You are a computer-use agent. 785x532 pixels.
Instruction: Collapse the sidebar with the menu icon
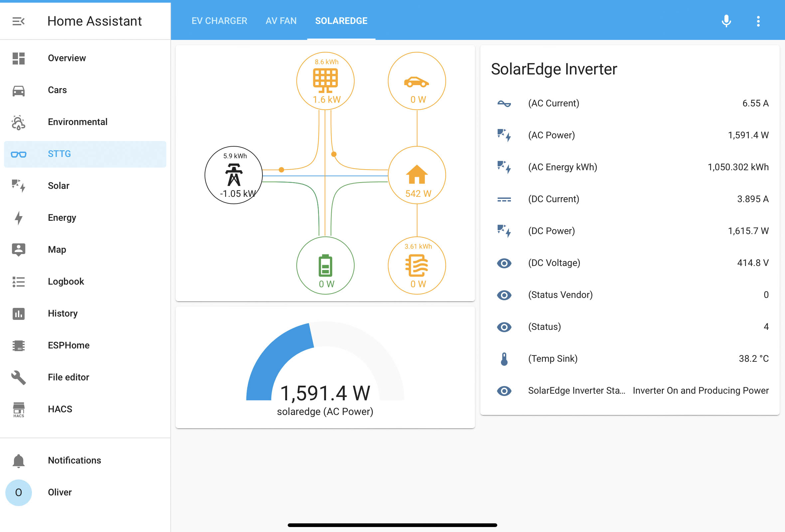click(19, 21)
